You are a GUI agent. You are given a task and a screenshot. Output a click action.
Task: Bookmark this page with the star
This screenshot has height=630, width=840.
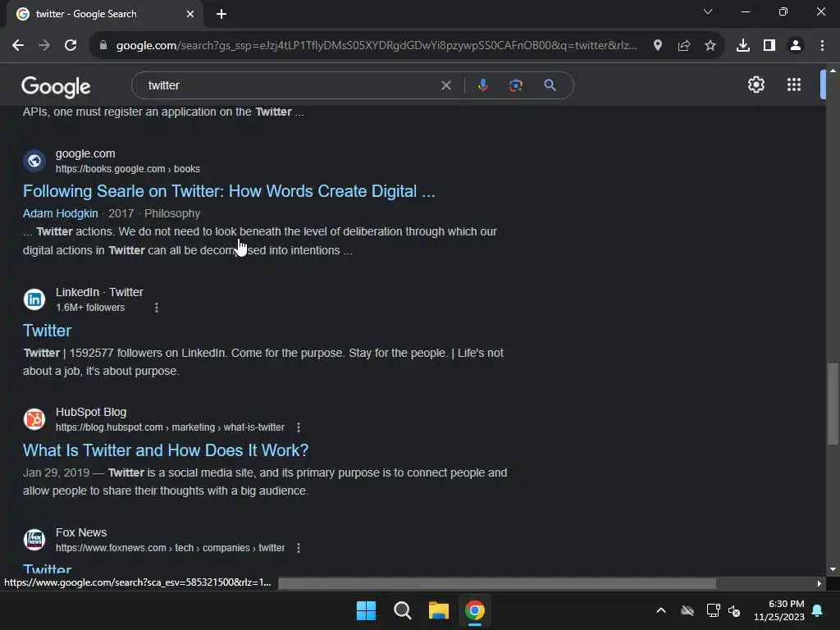pyautogui.click(x=710, y=46)
